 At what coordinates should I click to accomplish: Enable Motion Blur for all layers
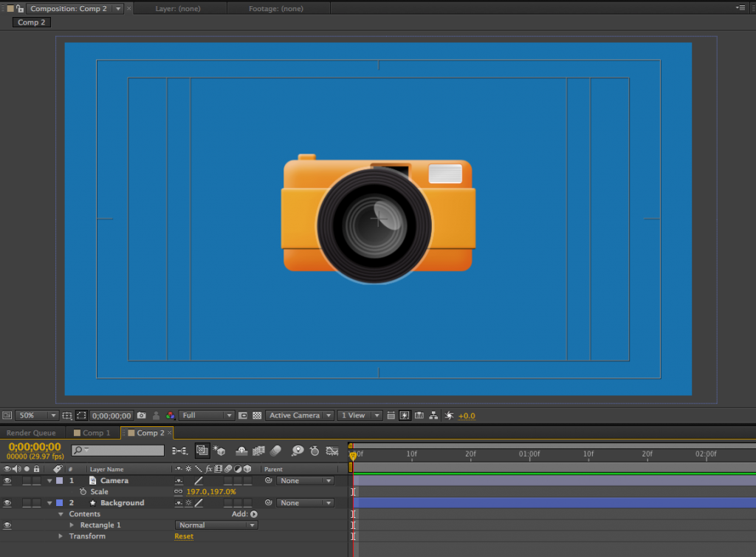pos(276,451)
